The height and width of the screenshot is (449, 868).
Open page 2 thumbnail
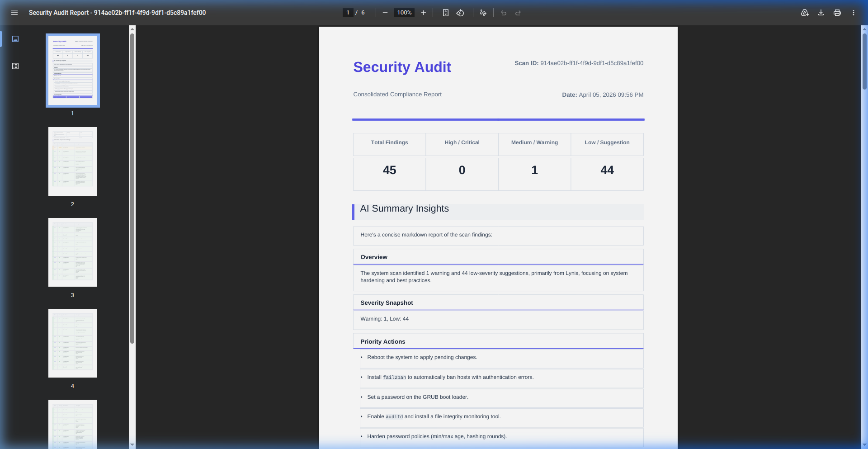[x=73, y=161]
